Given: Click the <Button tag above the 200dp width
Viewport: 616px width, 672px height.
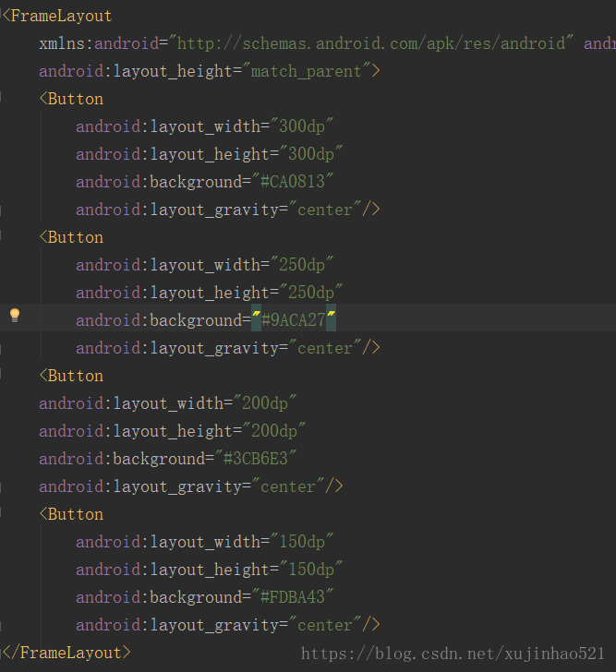Looking at the screenshot, I should click(71, 376).
